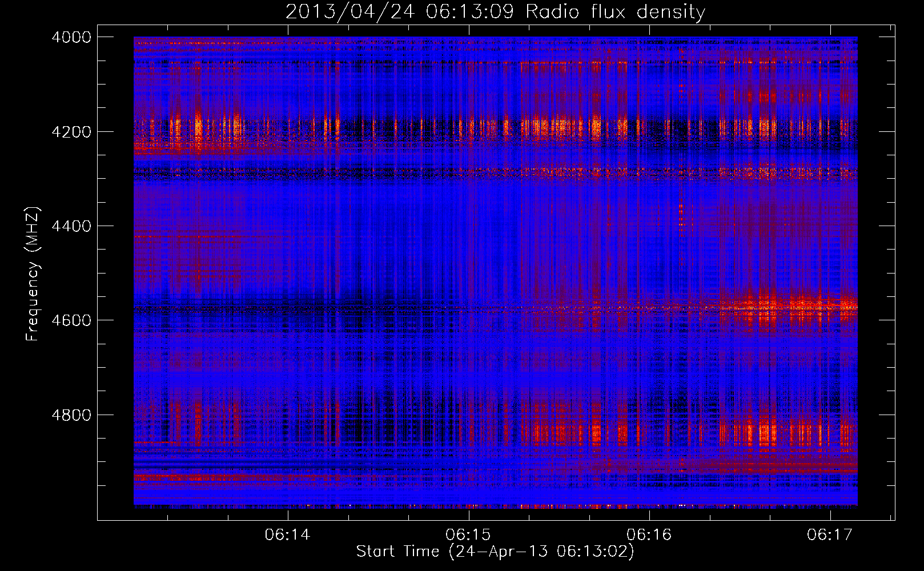Click the 4600 frequency axis label
This screenshot has height=571, width=924.
(71, 320)
